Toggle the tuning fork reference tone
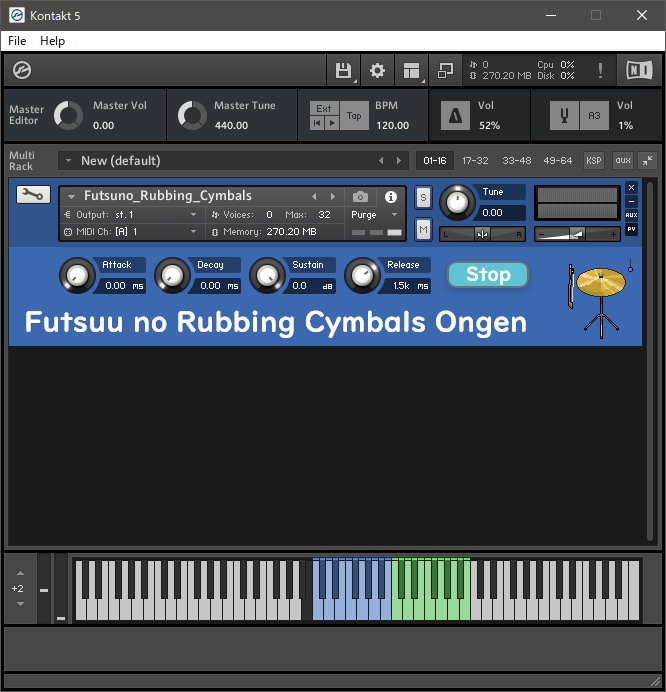 564,116
